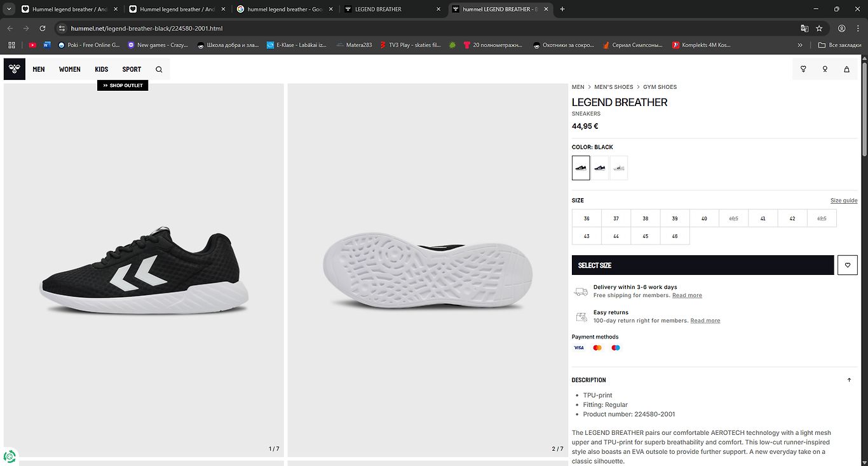The width and height of the screenshot is (868, 466).
Task: Bookmark this page with the star icon
Action: 820,29
